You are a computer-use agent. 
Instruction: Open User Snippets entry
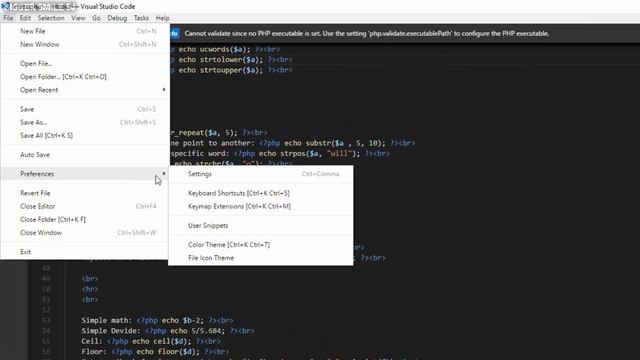[x=261, y=225]
